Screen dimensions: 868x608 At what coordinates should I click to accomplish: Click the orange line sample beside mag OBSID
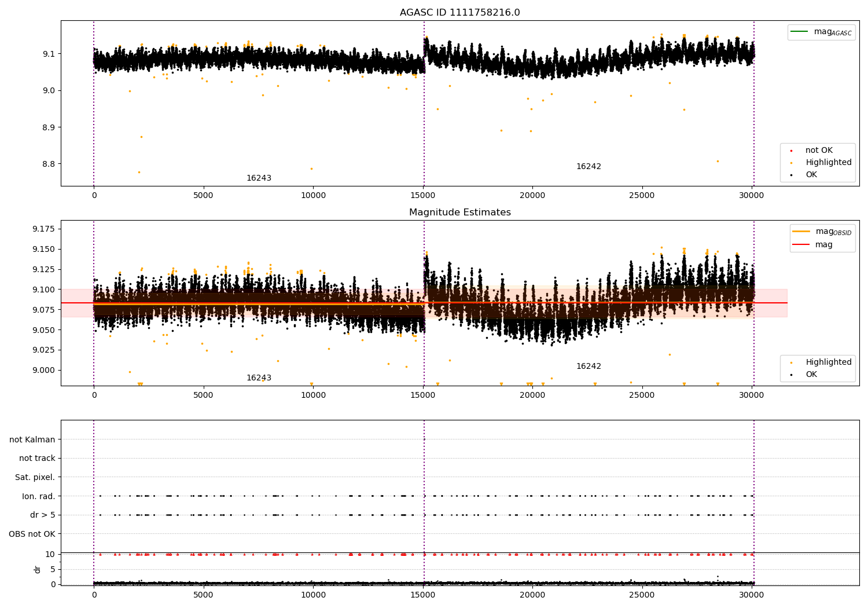(x=801, y=232)
